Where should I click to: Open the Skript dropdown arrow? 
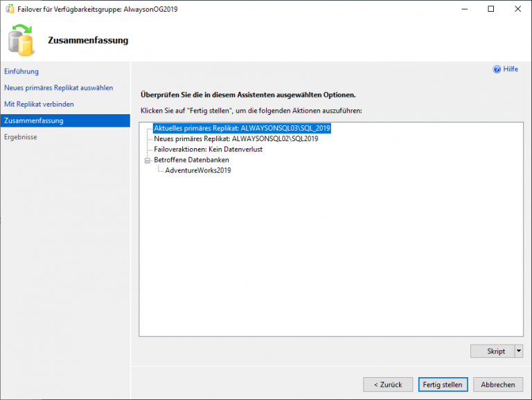click(519, 351)
